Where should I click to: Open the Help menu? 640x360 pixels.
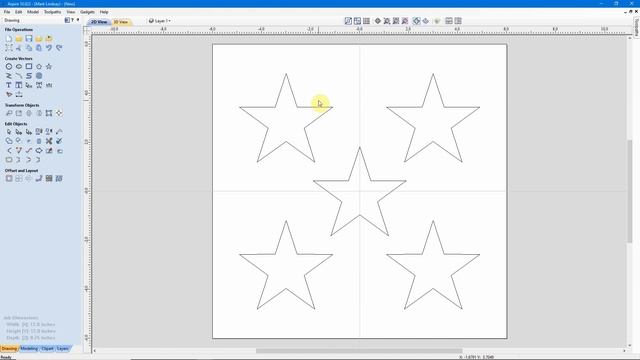104,12
